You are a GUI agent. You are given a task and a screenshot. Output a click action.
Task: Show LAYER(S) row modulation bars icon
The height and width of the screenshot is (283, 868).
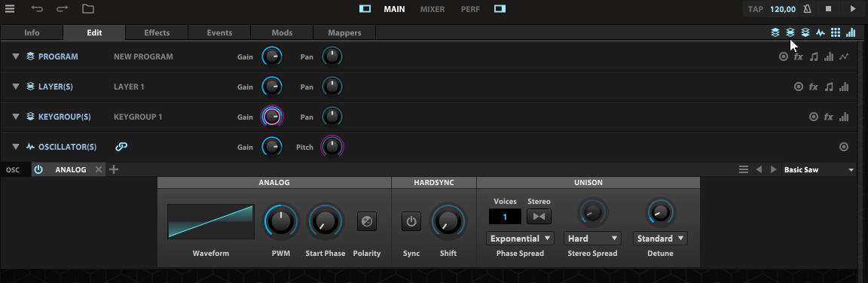coord(844,87)
